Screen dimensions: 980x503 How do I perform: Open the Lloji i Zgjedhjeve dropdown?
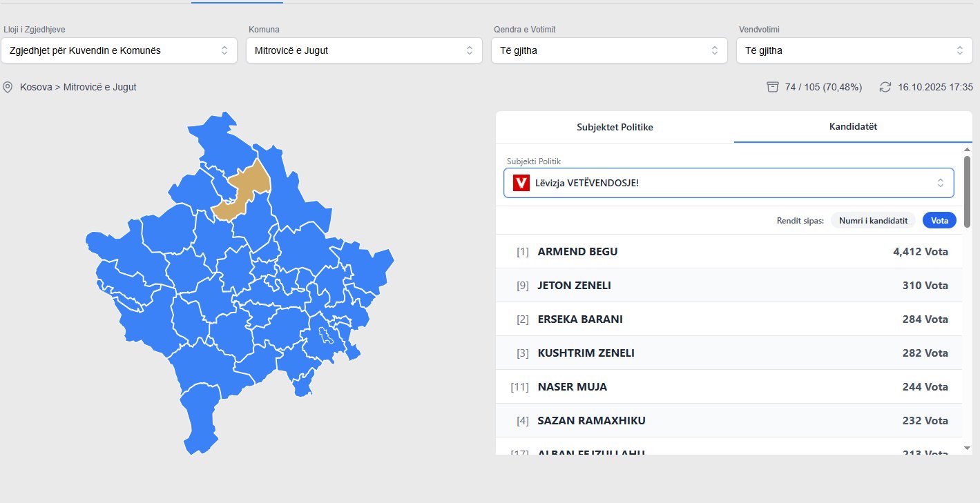[119, 50]
